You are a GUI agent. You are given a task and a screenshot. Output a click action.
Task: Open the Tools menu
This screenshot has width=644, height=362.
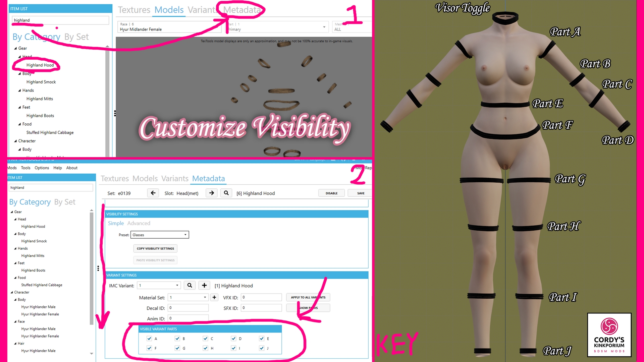25,168
